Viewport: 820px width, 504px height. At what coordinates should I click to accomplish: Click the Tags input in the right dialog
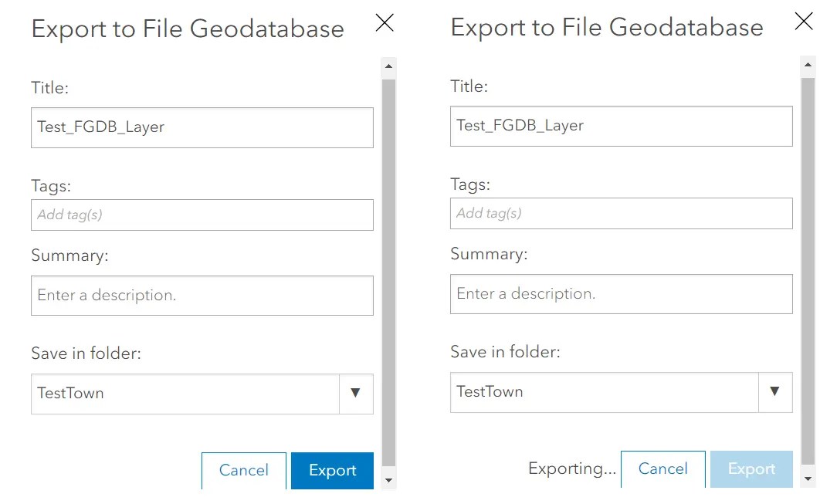621,213
